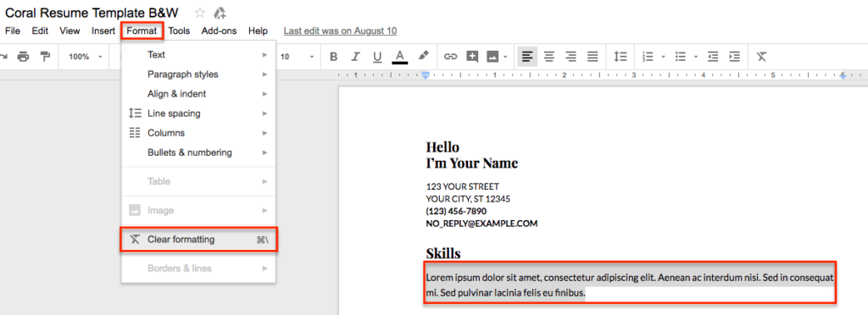Image resolution: width=868 pixels, height=315 pixels.
Task: Toggle italic formatting
Action: pos(355,57)
